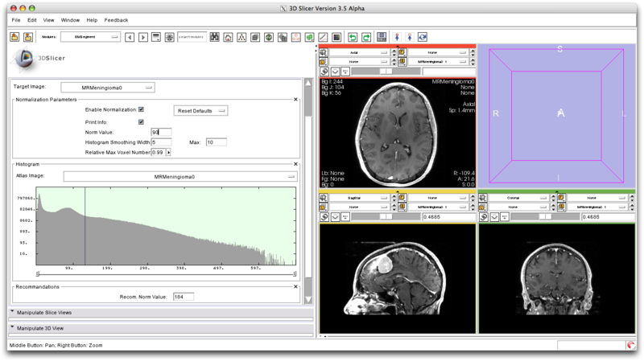The width and height of the screenshot is (644, 361).
Task: Open the Colors module icon
Action: tap(336, 37)
